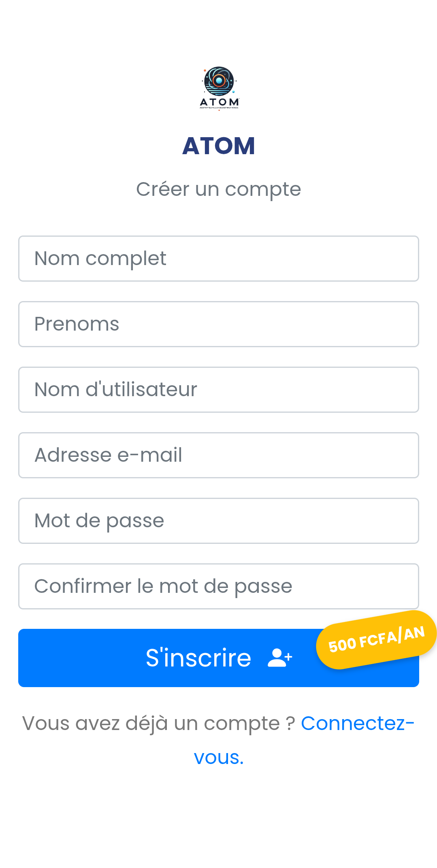The height and width of the screenshot is (868, 437).
Task: Click the orbiting atom graphic in logo
Action: pos(219,81)
